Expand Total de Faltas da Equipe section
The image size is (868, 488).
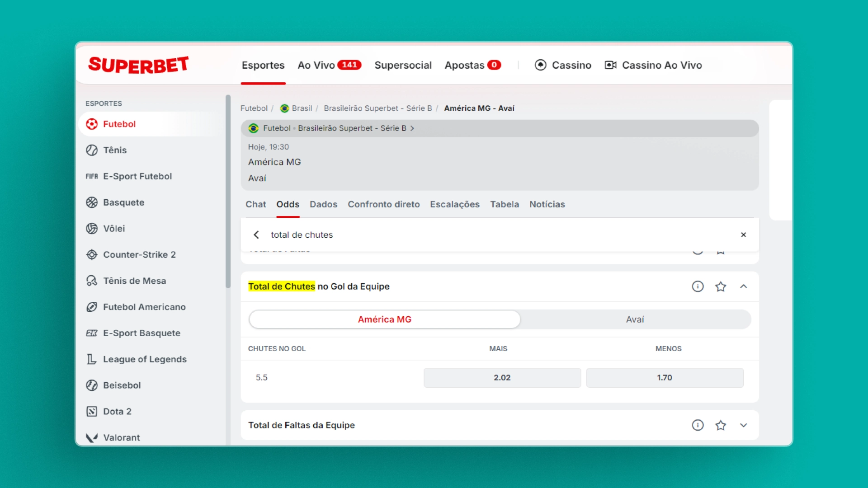point(743,425)
